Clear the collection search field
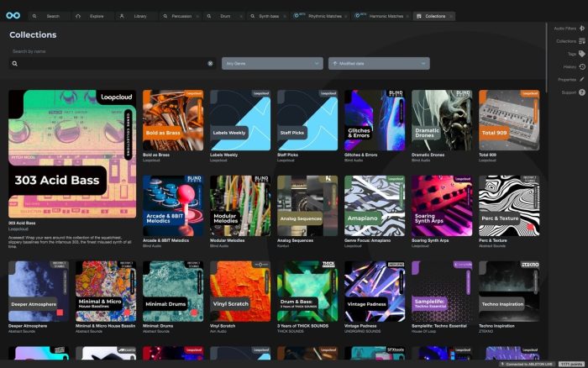The width and height of the screenshot is (588, 368). 210,64
